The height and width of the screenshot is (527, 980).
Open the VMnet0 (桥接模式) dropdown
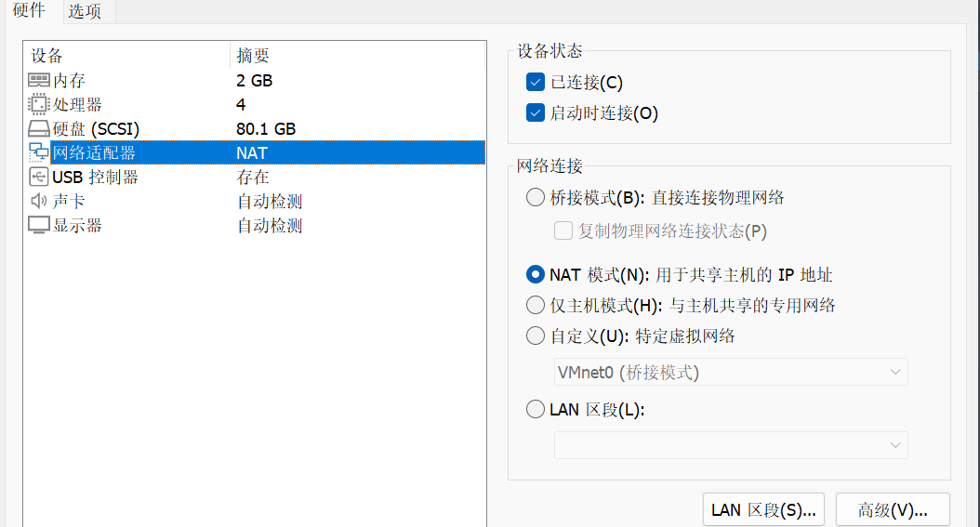pos(731,372)
